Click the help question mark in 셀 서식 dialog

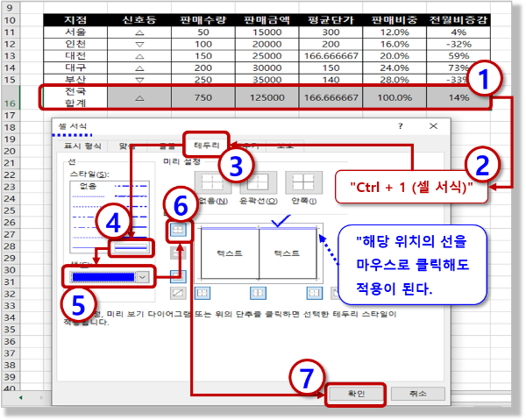pos(401,126)
